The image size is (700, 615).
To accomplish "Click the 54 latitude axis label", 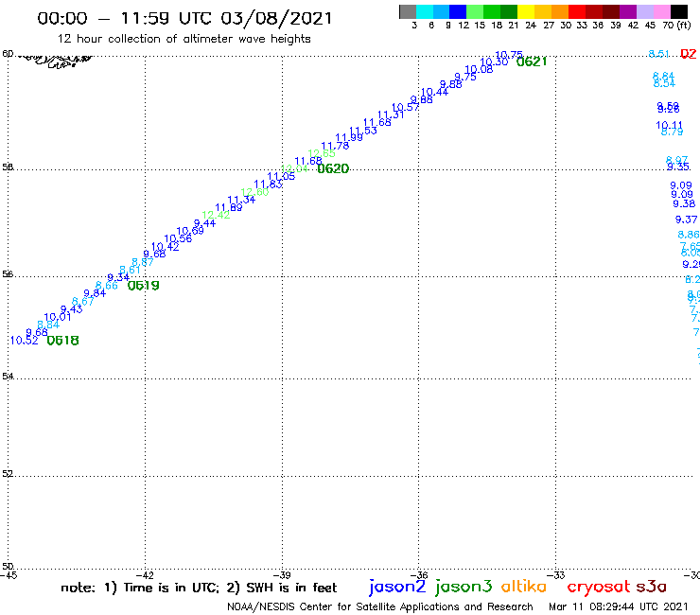I will [x=8, y=376].
